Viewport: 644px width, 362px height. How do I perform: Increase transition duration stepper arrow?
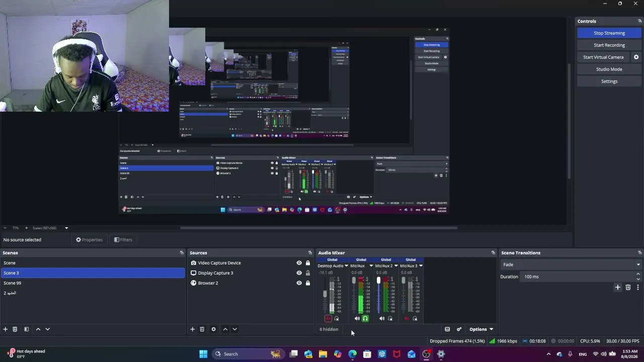(638, 274)
